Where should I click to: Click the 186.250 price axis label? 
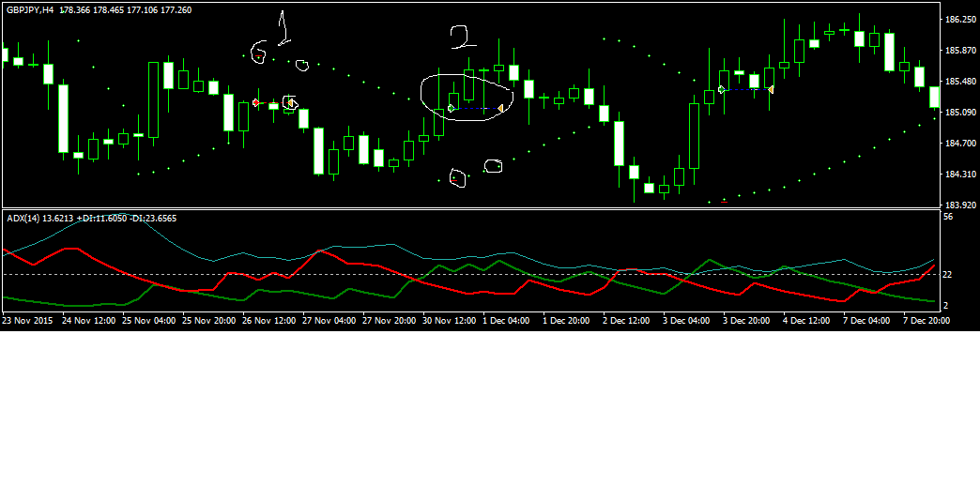point(958,19)
